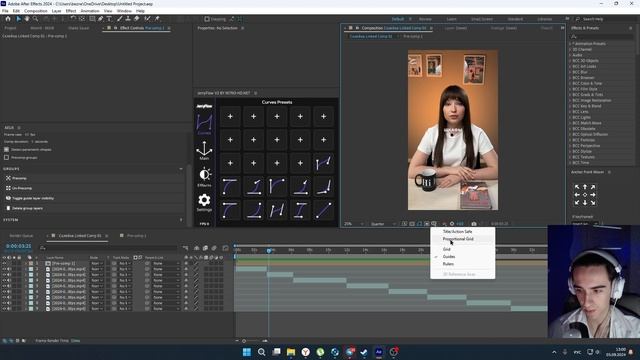The image size is (640, 360).
Task: Open blending mode dropdown for Pre-comp 1 layer
Action: click(x=96, y=264)
